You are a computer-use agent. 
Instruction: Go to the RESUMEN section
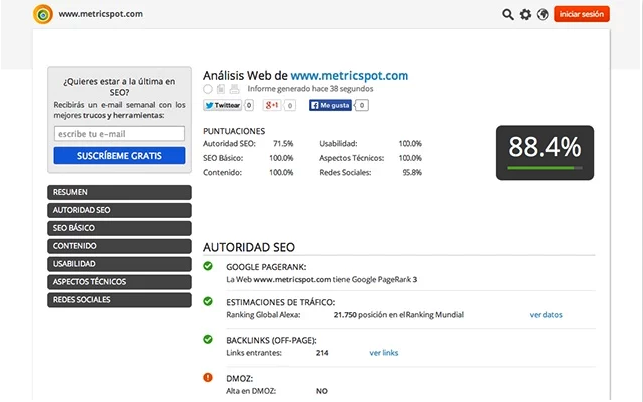[119, 192]
